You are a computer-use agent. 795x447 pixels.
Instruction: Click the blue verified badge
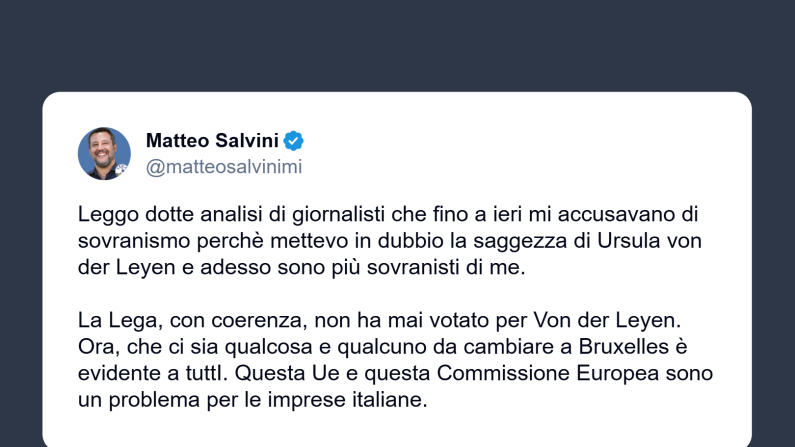(294, 141)
